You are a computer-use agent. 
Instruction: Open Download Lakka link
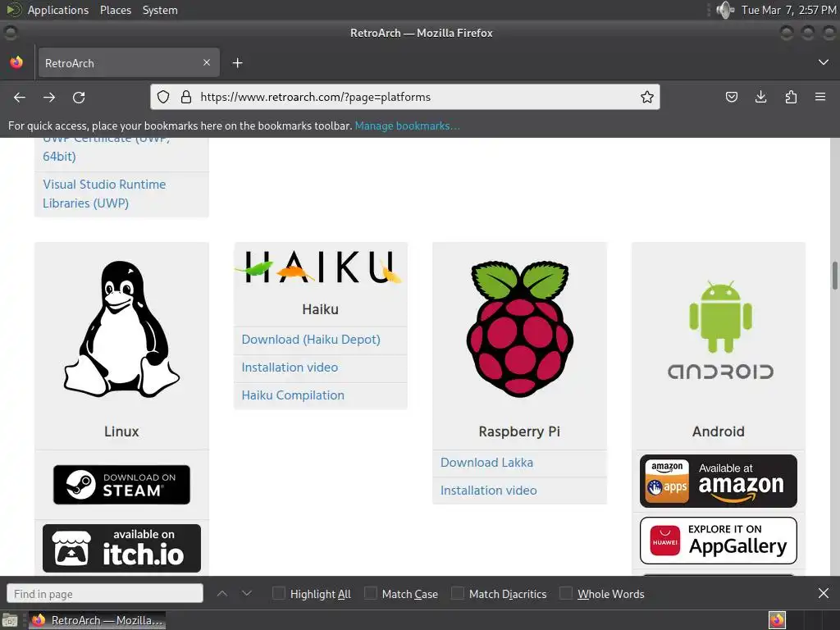[486, 463]
